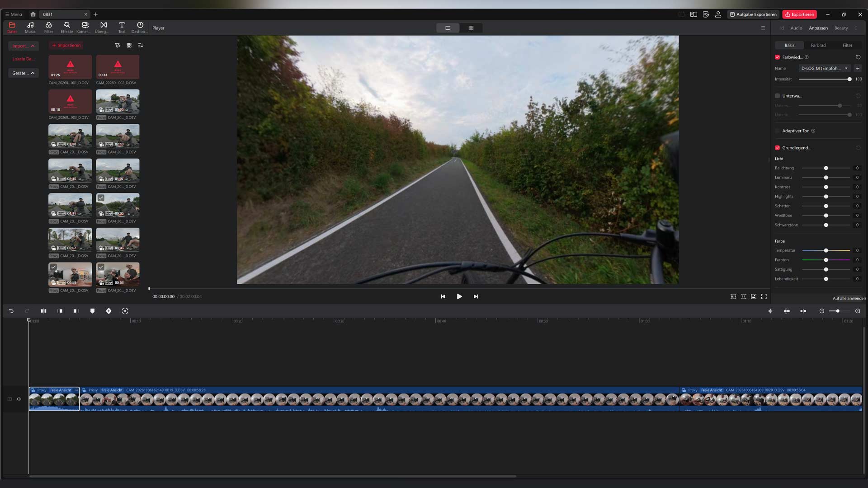The width and height of the screenshot is (868, 488).
Task: Enable the Adaptiver Ton checkbox
Action: pos(778,131)
